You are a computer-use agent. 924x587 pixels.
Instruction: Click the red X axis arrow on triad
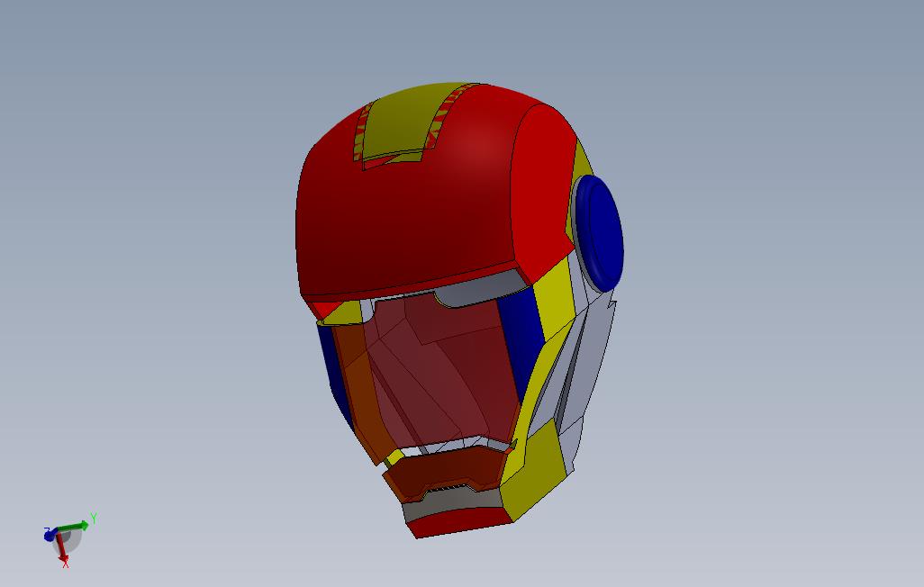pos(62,545)
